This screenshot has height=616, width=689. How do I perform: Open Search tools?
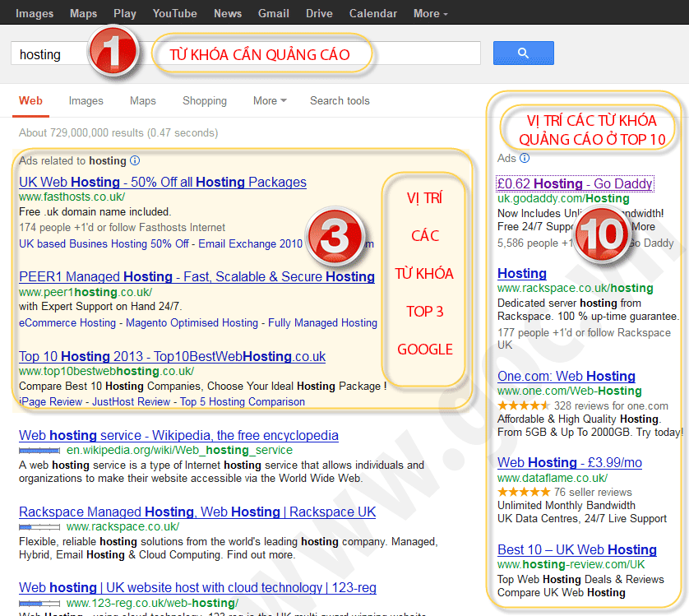tap(340, 100)
